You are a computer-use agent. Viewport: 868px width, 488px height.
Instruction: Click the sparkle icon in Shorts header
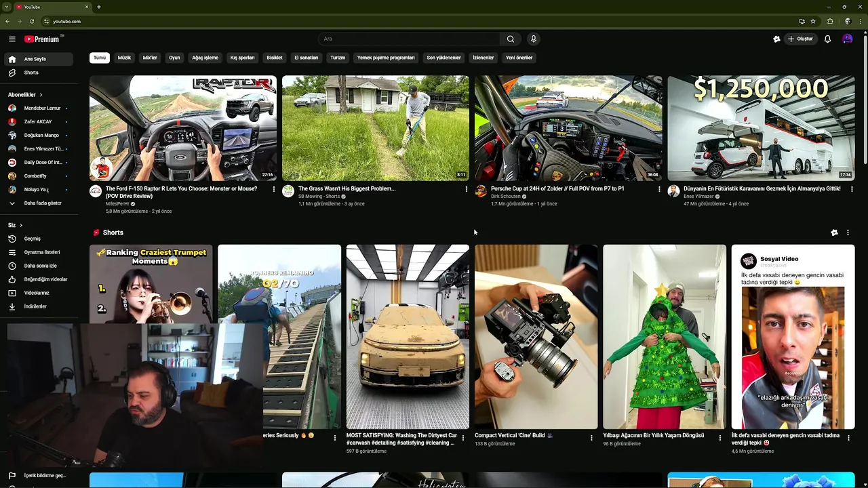tap(834, 232)
